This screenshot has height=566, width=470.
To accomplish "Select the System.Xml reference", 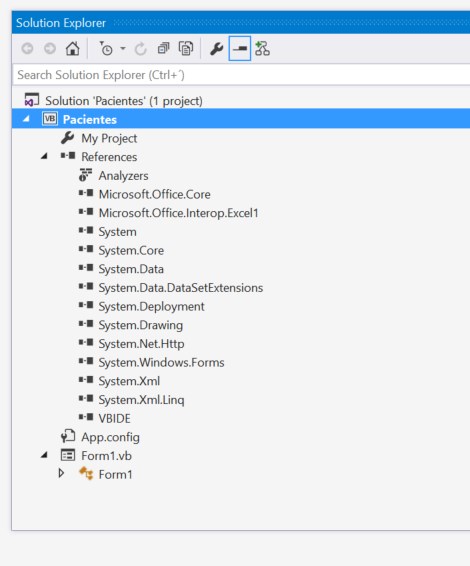I will point(129,381).
